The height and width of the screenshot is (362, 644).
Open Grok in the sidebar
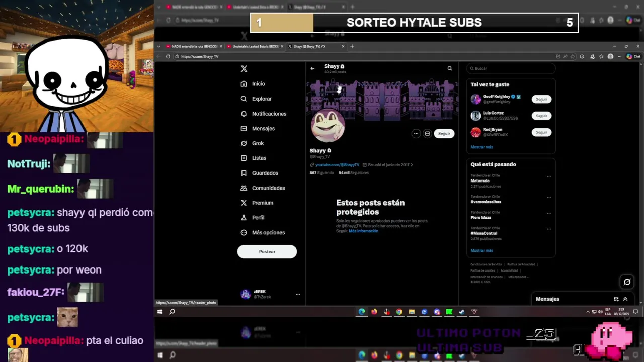pyautogui.click(x=252, y=143)
